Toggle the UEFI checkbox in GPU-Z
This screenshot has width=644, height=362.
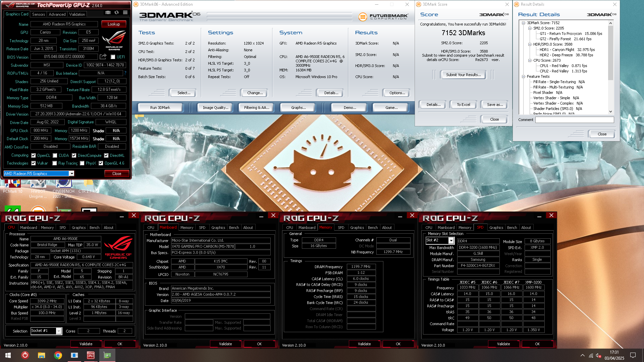coord(113,57)
